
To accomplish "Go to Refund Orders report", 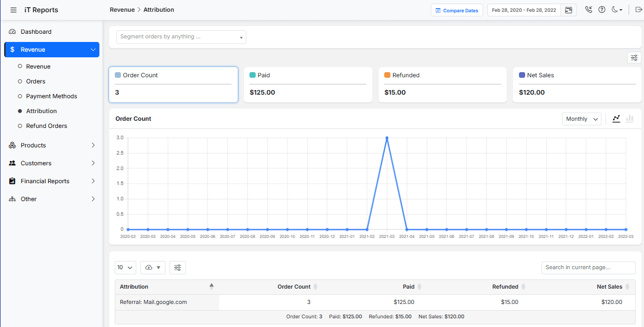I will point(47,126).
